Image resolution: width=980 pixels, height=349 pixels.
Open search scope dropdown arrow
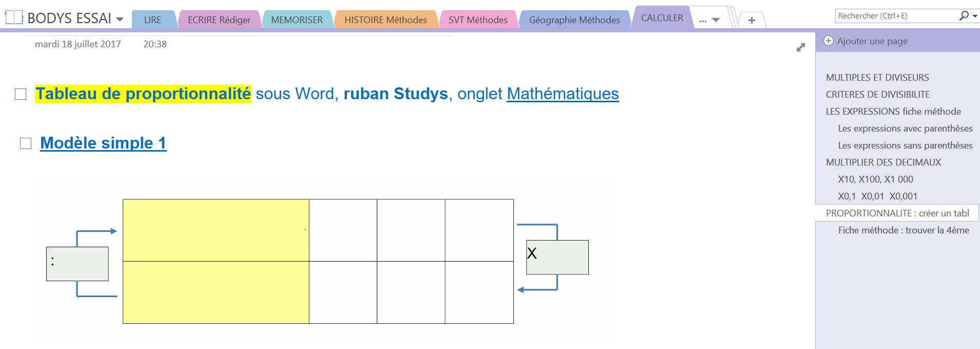click(x=974, y=16)
